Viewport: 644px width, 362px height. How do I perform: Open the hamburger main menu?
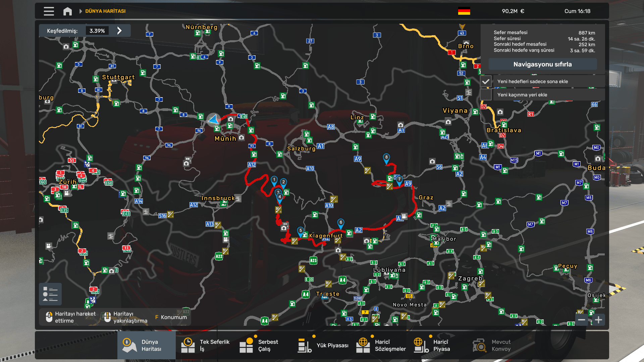[49, 11]
